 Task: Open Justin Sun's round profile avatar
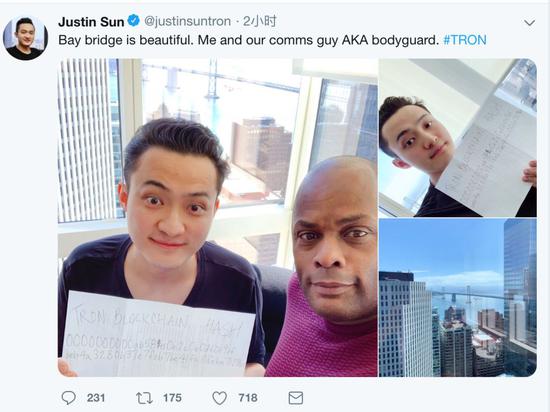click(x=25, y=38)
